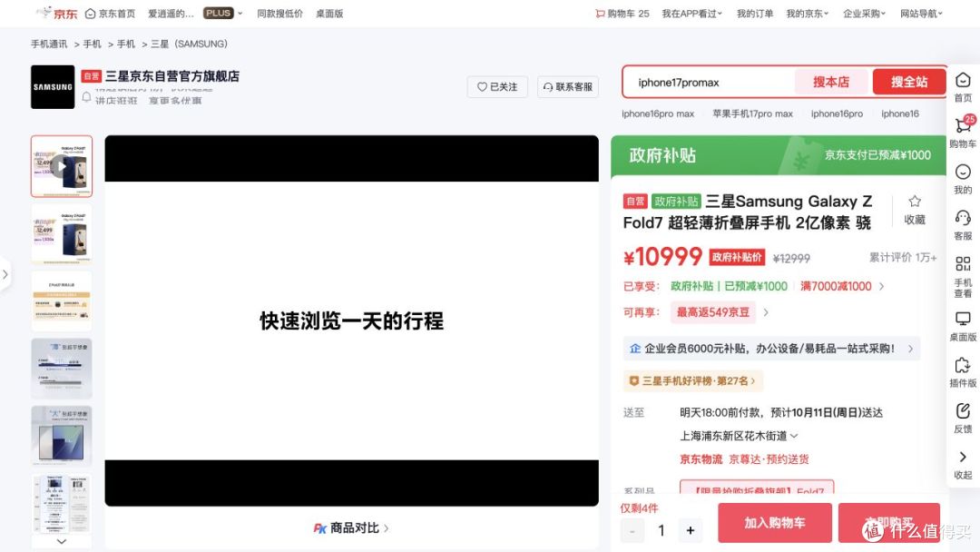The width and height of the screenshot is (980, 552).
Task: Open 同款搜低价 in top bar
Action: click(280, 14)
